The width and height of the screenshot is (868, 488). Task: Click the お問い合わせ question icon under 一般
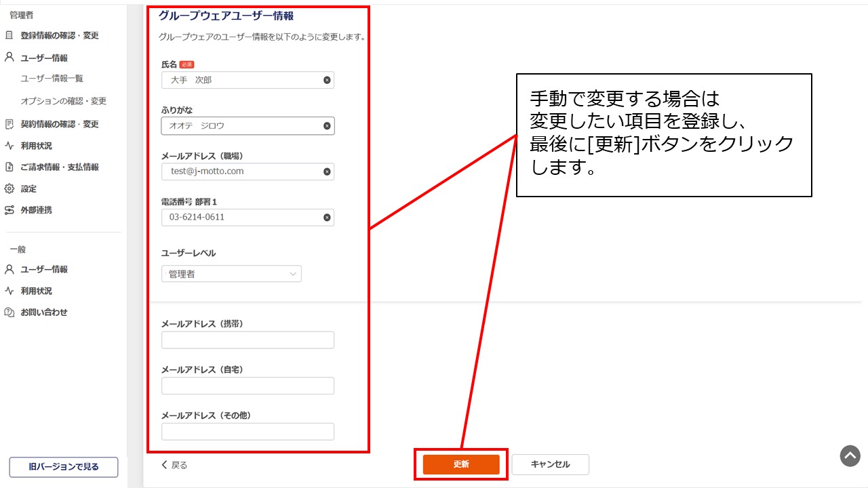(10, 312)
